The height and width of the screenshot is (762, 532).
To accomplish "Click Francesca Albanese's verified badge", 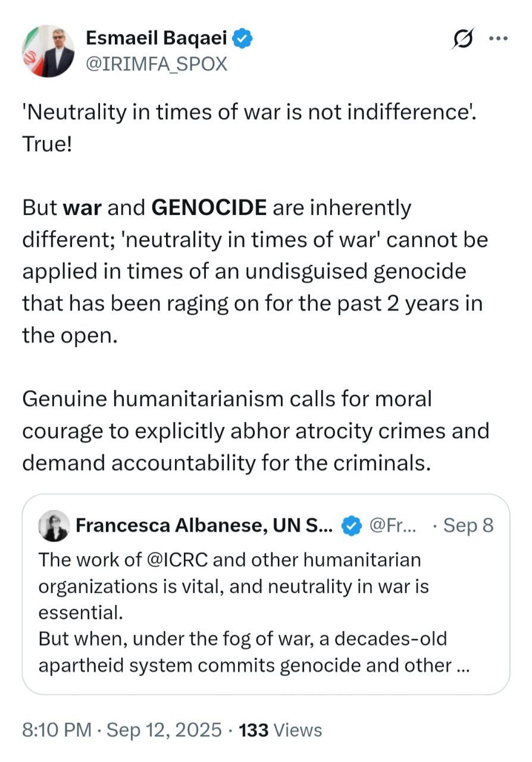I will pyautogui.click(x=353, y=526).
